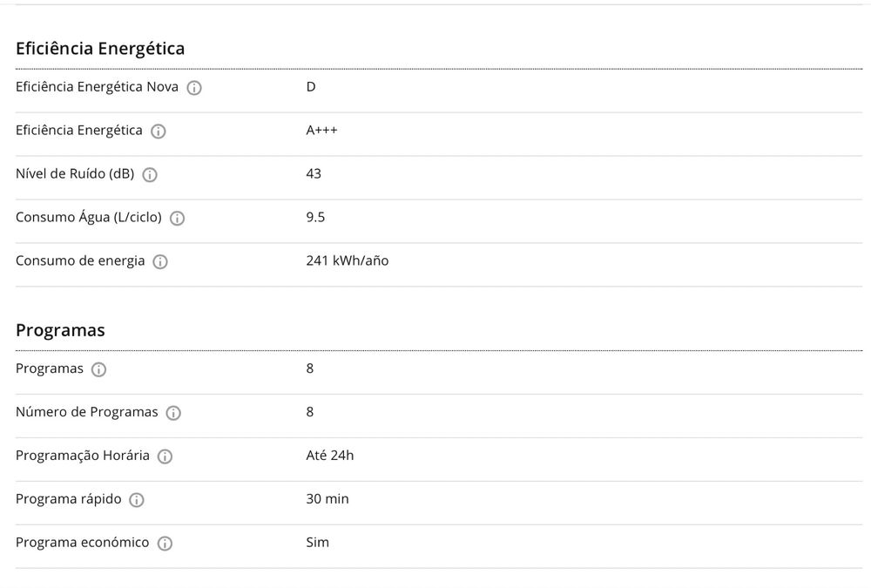Click info icon for Nível de Ruído (dB)

[x=150, y=175]
